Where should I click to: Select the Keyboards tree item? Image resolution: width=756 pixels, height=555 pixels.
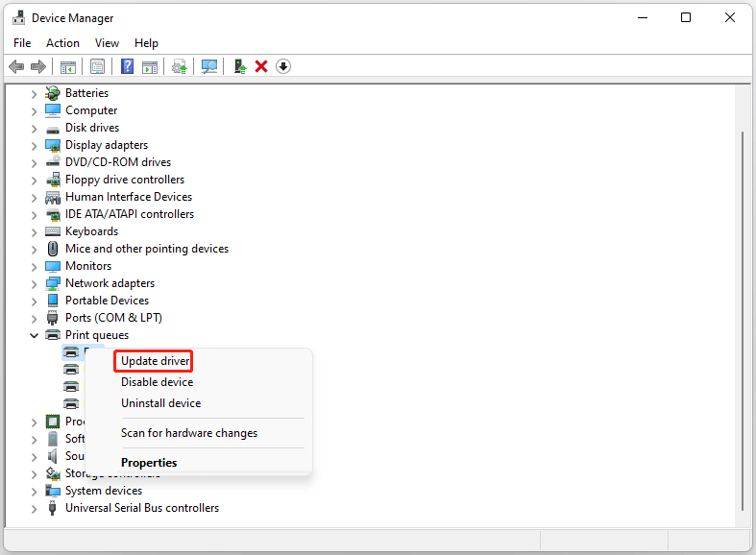coord(91,231)
